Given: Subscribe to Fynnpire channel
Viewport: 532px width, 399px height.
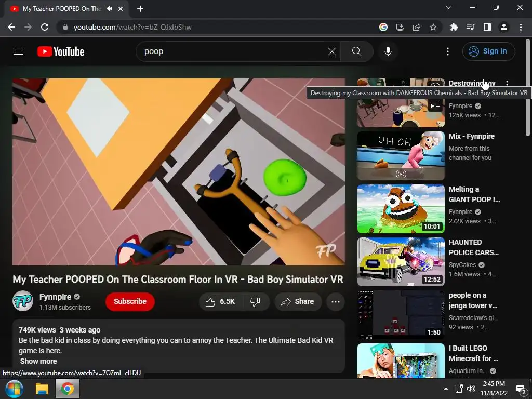Looking at the screenshot, I should tap(130, 302).
